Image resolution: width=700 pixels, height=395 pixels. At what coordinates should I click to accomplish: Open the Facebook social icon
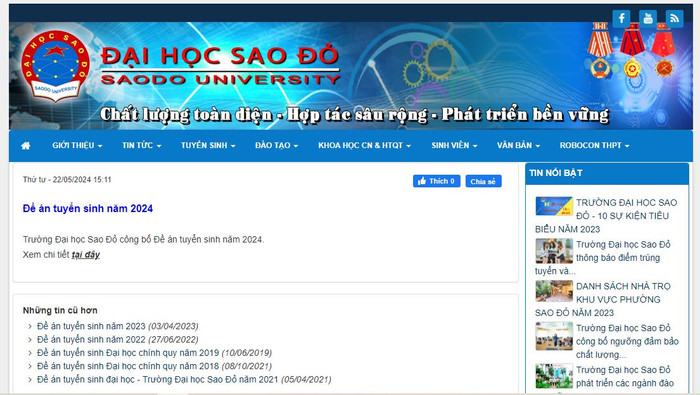(621, 19)
